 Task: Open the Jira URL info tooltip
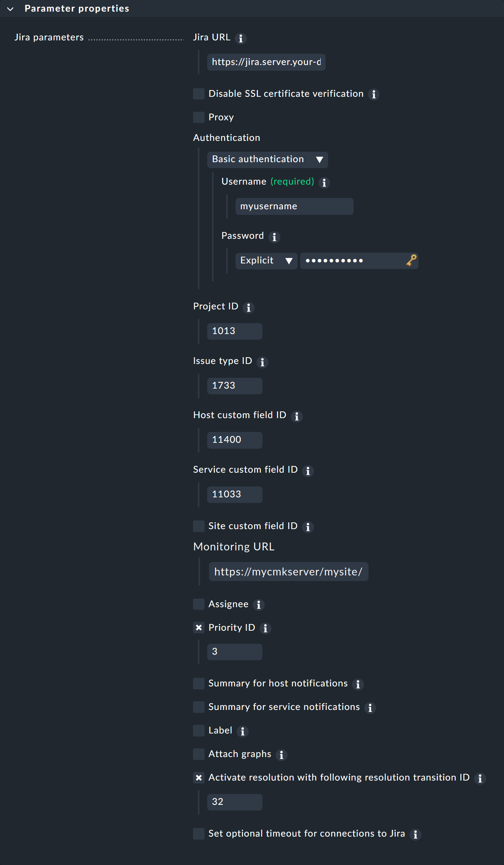tap(241, 38)
